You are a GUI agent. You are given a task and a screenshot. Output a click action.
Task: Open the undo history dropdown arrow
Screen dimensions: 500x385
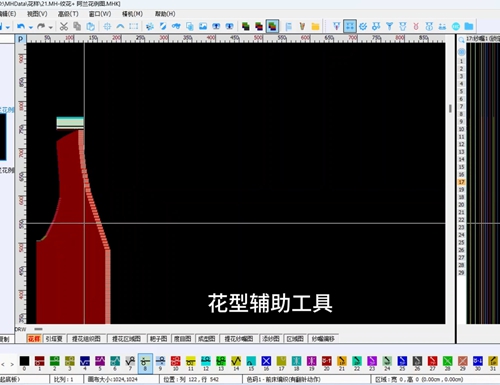point(30,27)
